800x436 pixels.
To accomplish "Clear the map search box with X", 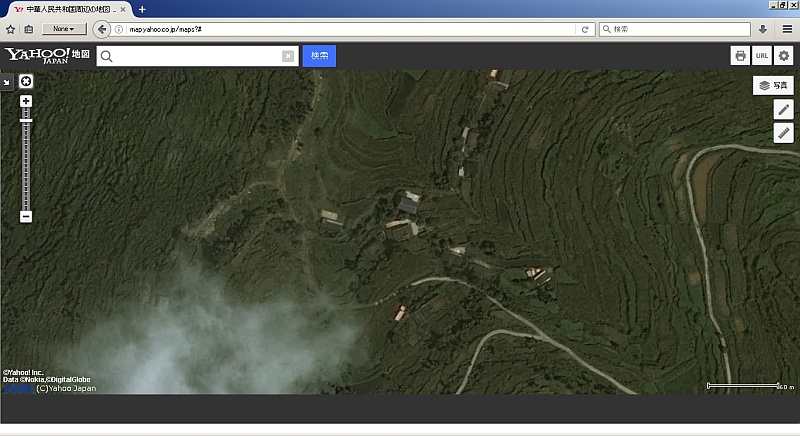I will [288, 56].
